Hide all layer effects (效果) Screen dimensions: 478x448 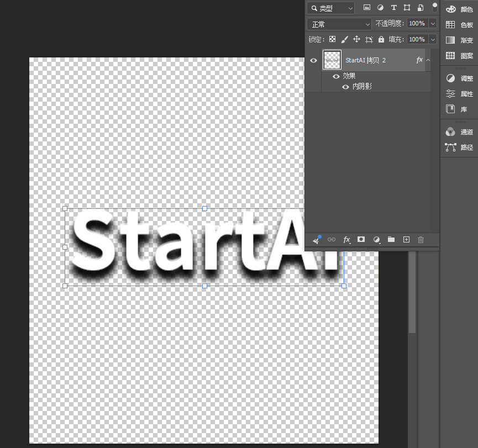336,76
